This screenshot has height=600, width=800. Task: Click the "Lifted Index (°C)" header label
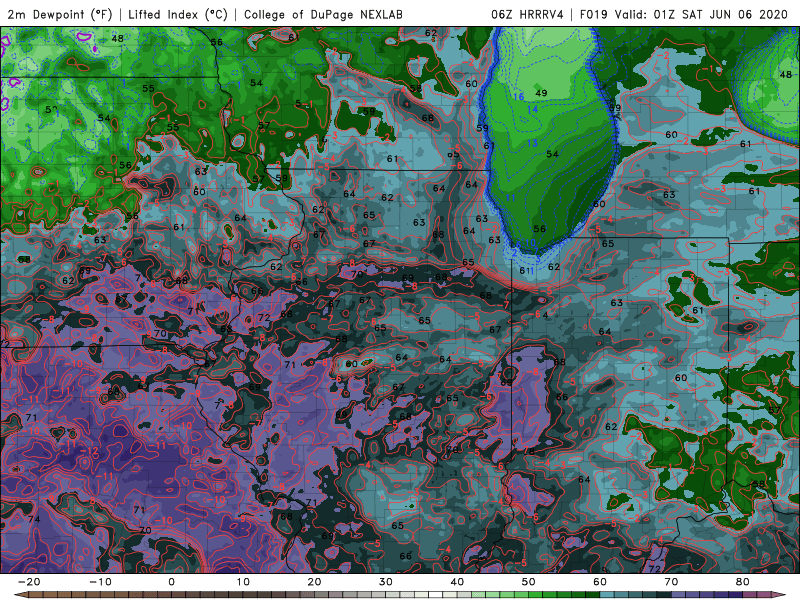tap(178, 14)
